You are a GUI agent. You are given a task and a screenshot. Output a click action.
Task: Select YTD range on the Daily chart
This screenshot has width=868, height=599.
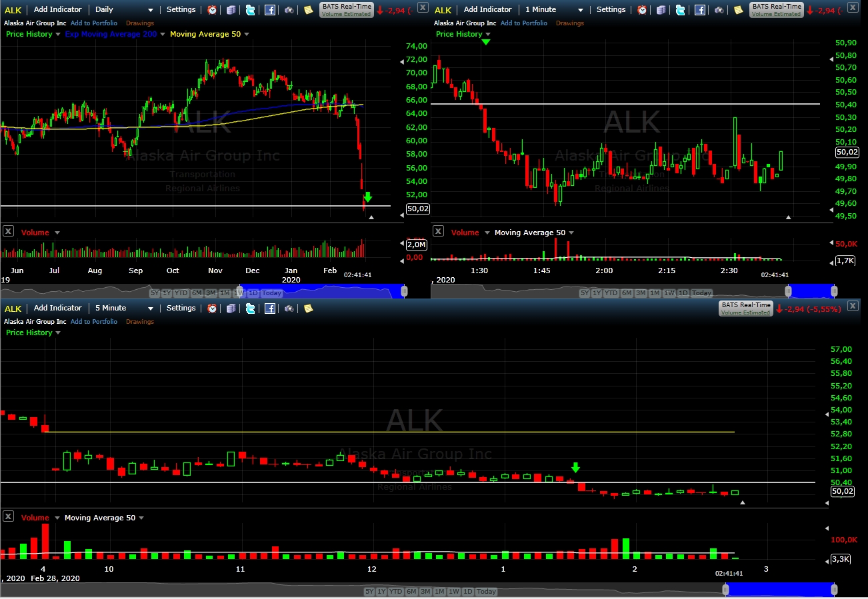pyautogui.click(x=181, y=293)
